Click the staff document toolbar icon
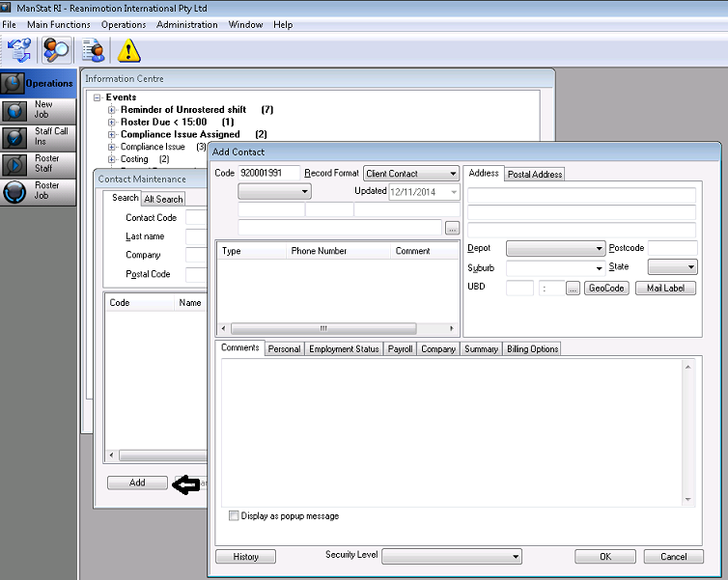728x580 pixels. [94, 49]
